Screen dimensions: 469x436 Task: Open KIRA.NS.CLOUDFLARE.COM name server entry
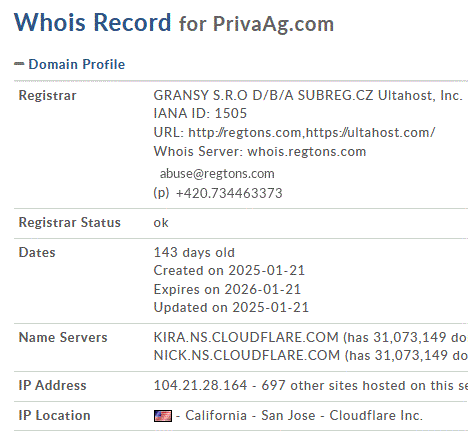(x=246, y=337)
